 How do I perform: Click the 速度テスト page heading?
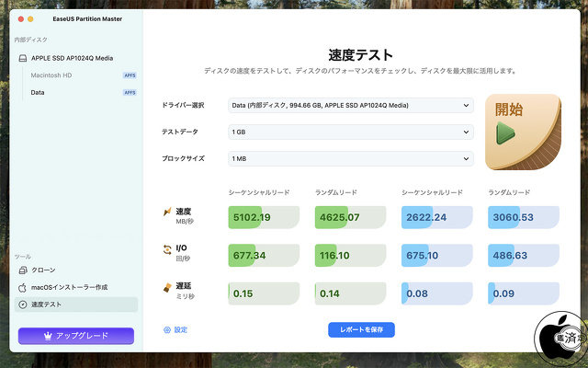(x=361, y=55)
